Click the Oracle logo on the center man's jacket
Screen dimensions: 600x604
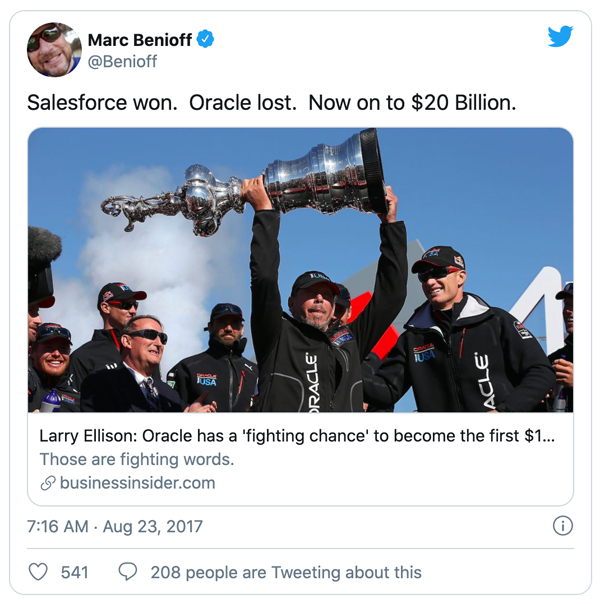pos(311,383)
